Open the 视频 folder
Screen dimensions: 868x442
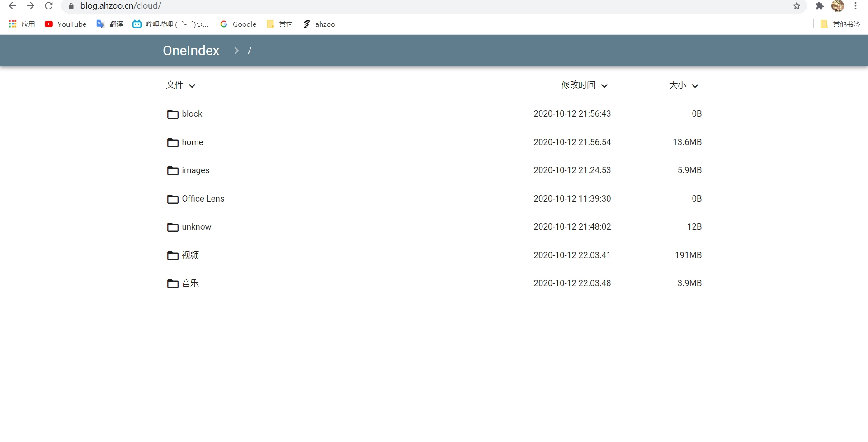point(190,255)
